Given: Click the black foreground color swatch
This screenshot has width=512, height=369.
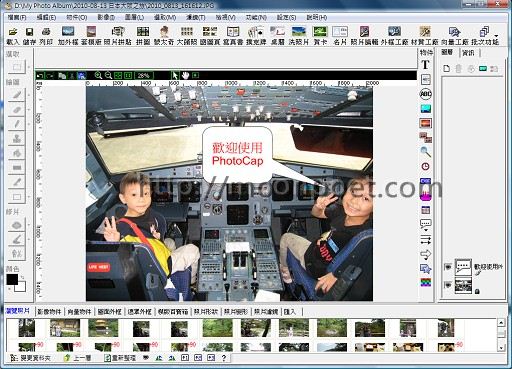Looking at the screenshot, I should 12,279.
